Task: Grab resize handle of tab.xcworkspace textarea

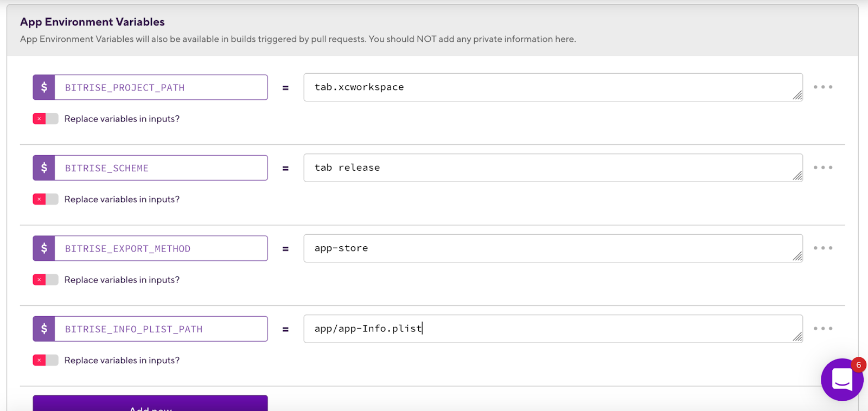Action: (797, 95)
